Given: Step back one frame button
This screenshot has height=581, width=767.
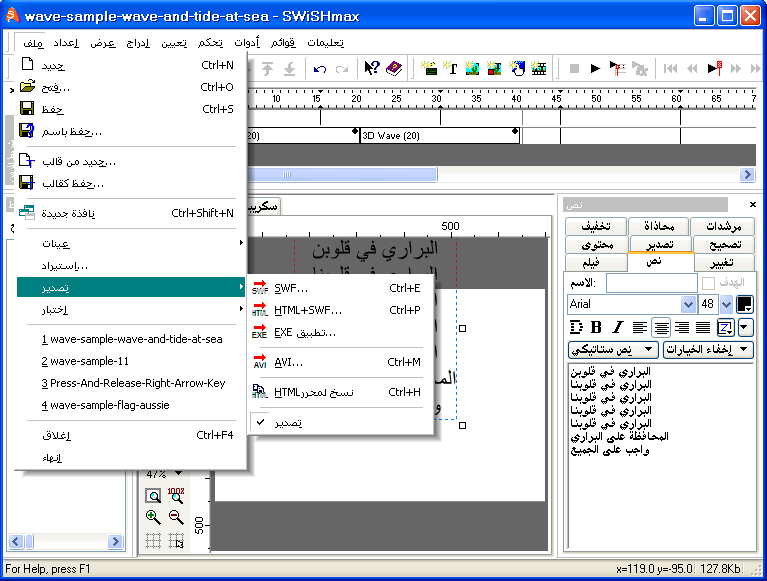Looking at the screenshot, I should [692, 68].
